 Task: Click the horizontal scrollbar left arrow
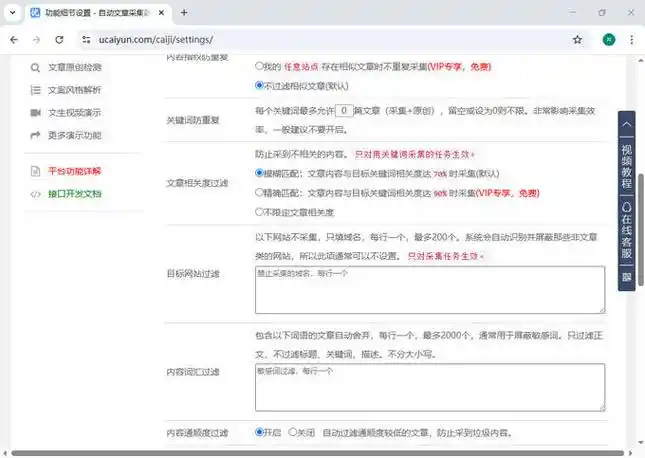point(5,453)
